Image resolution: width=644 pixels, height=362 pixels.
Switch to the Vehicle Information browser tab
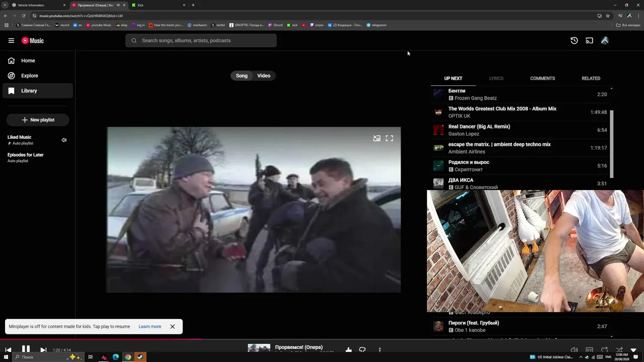39,5
